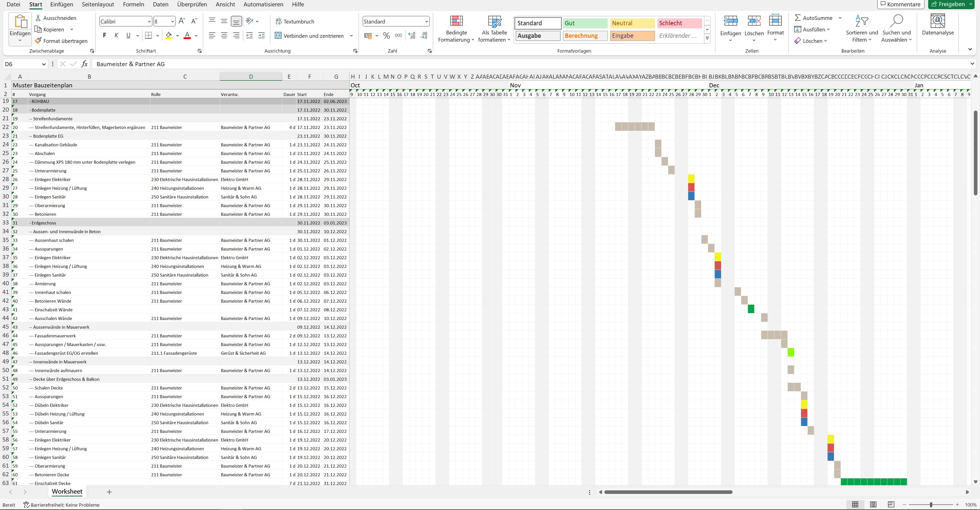Open Datenanalyse tool
Screen dimensions: 980x510
[x=938, y=25]
